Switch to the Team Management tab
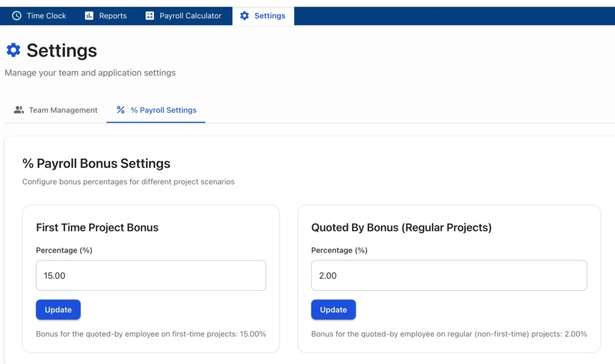615x364 pixels. coord(54,110)
